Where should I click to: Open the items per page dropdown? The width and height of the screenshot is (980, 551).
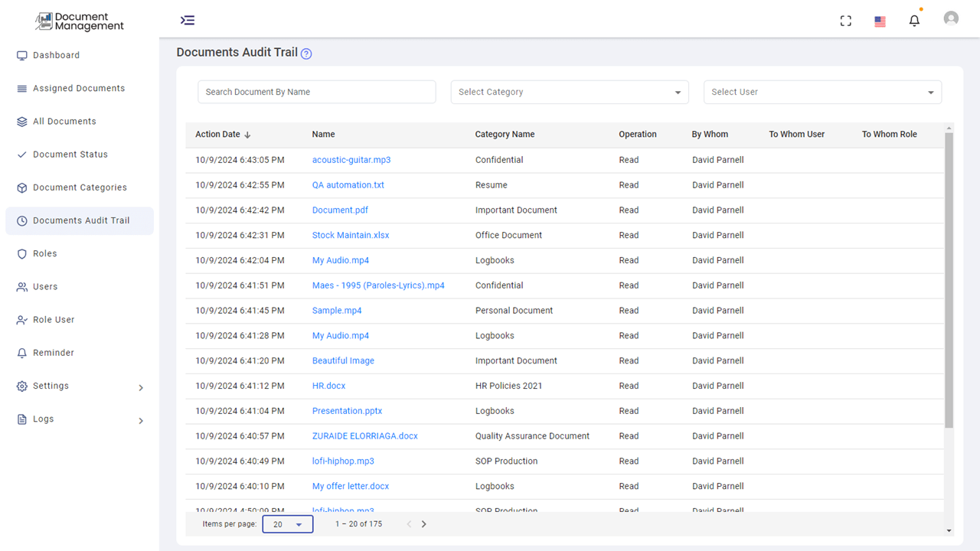[x=288, y=524]
